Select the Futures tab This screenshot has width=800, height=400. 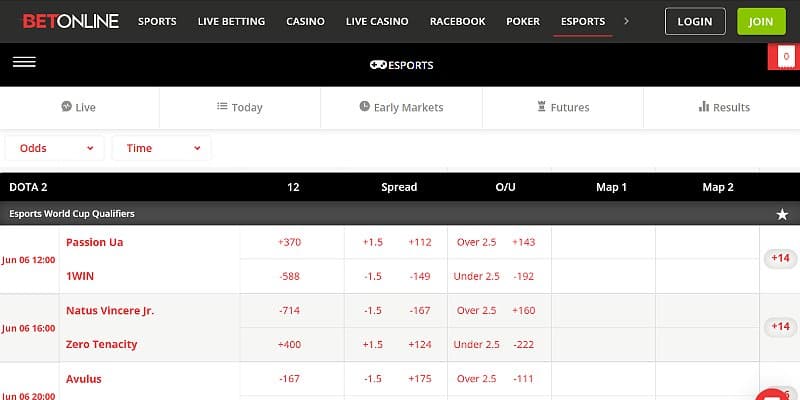point(563,107)
